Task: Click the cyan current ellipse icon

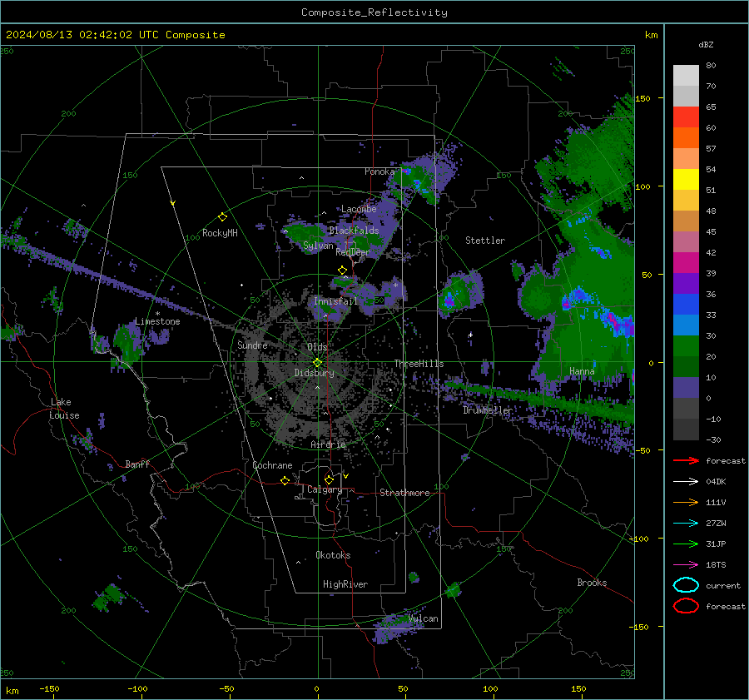Action: pyautogui.click(x=686, y=585)
